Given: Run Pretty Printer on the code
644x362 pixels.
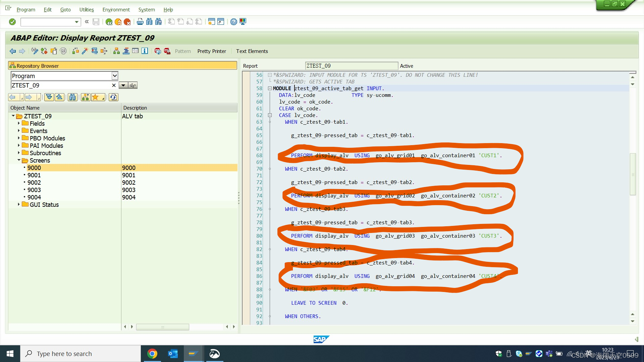Looking at the screenshot, I should [211, 51].
